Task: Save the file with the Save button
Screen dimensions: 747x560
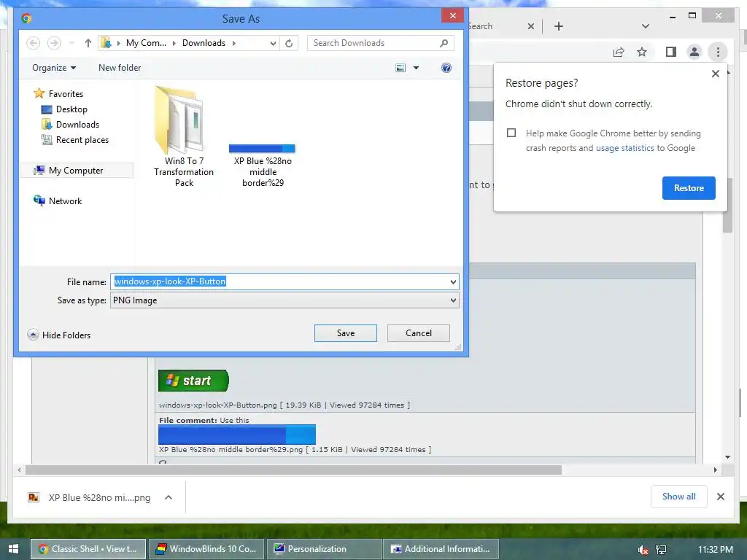Action: (345, 333)
